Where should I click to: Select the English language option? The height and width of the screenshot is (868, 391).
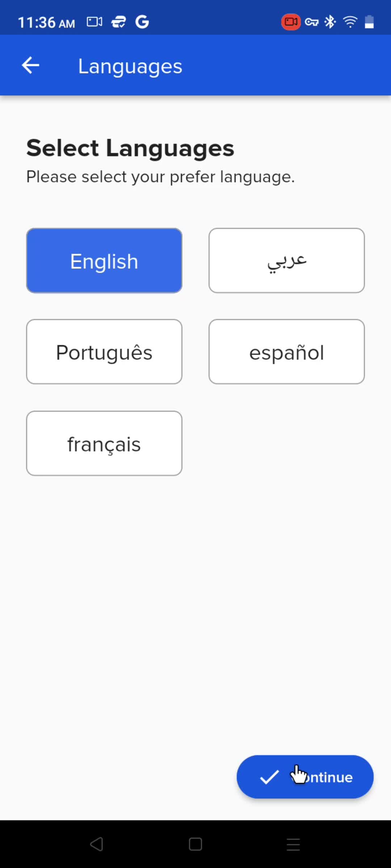[x=104, y=260]
